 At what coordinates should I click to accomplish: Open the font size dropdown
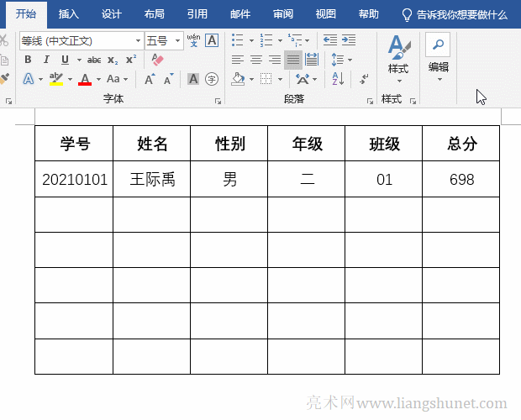(x=178, y=41)
